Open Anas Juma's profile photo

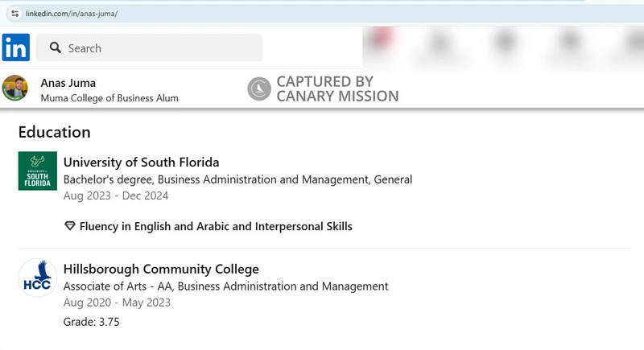(15, 88)
